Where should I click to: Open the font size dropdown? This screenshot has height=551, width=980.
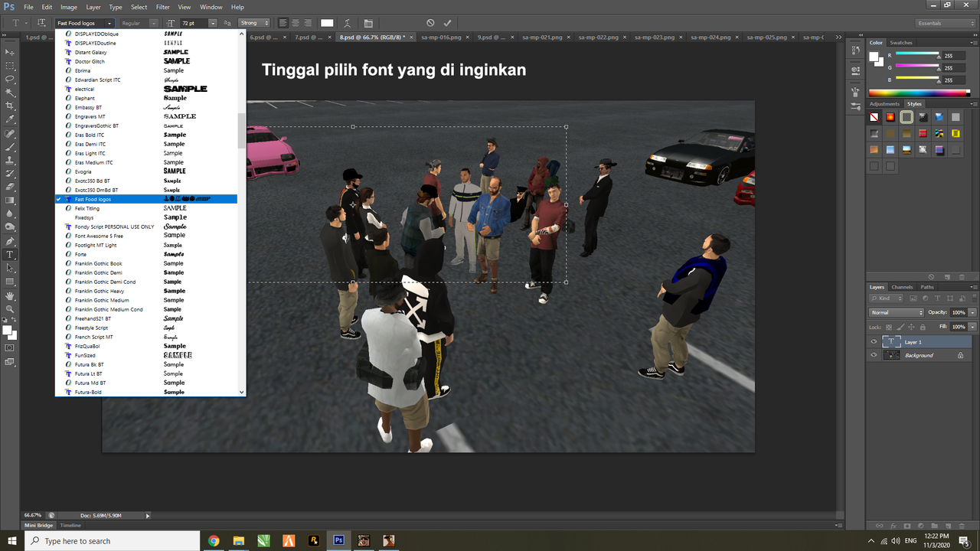point(213,23)
